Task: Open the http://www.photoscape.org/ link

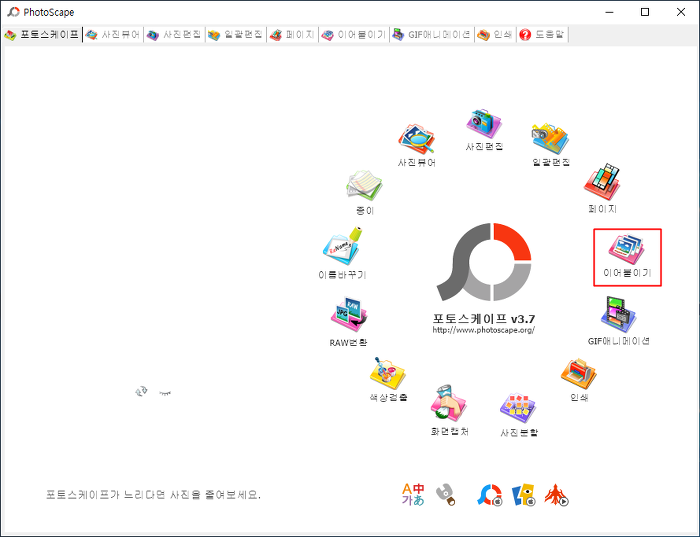Action: (483, 330)
